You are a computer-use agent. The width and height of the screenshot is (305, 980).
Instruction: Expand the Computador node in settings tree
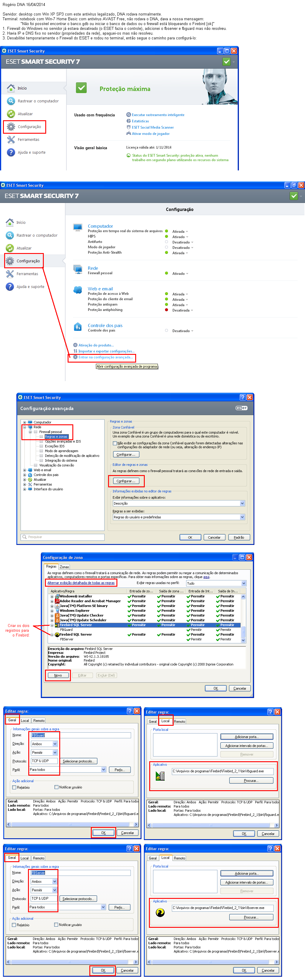(x=24, y=422)
